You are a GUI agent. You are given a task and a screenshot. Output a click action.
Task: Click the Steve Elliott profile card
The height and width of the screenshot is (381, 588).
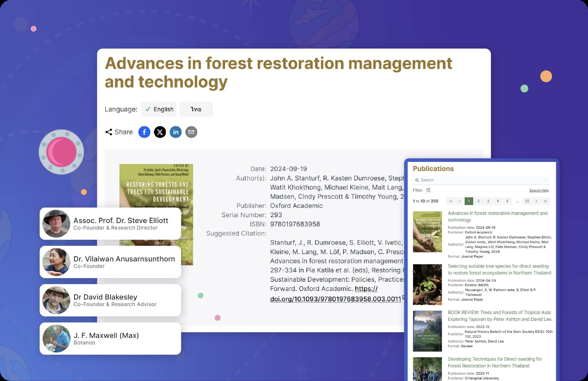[110, 224]
